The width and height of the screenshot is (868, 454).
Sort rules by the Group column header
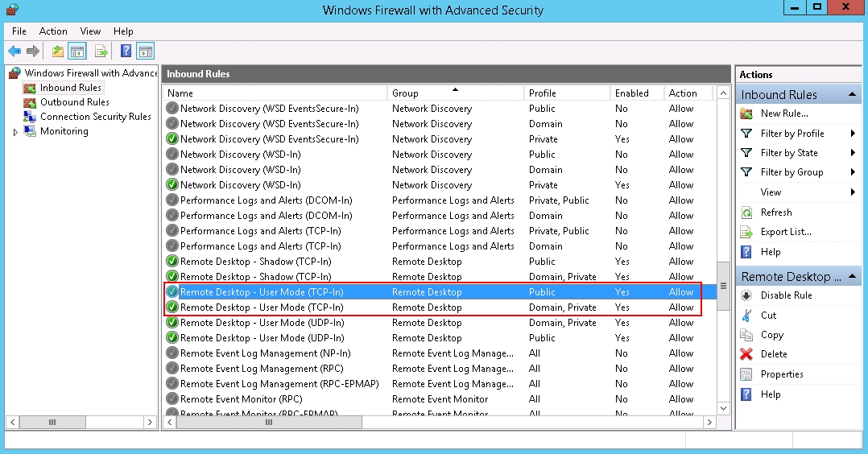[456, 93]
